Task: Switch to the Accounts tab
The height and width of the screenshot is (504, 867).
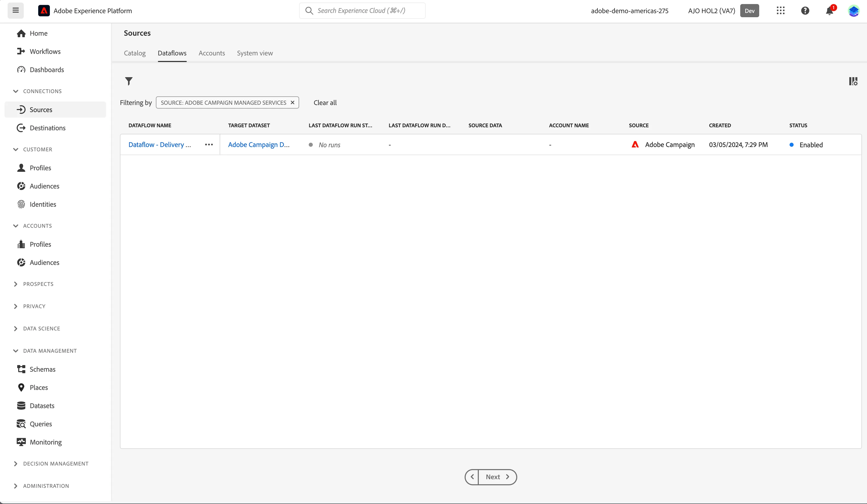Action: pyautogui.click(x=212, y=53)
